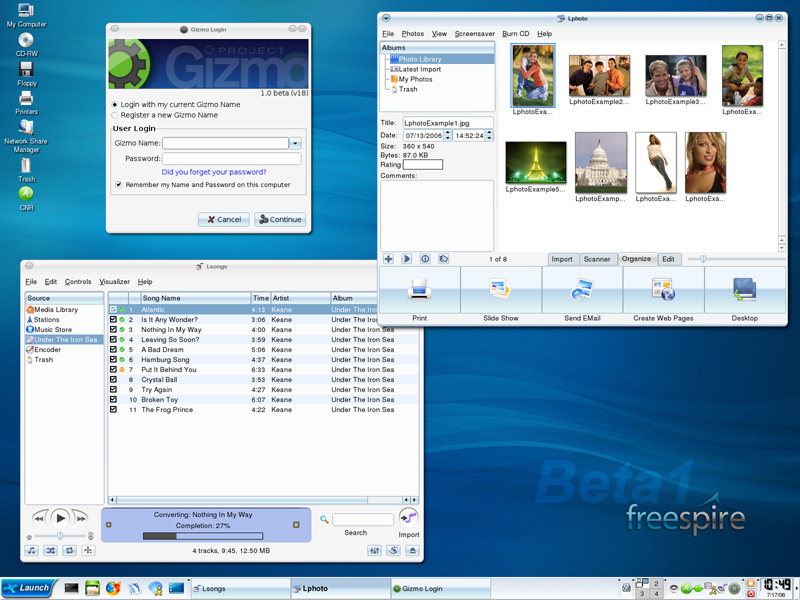This screenshot has width=800, height=600.
Task: Switch to the Scanner tab in Lphoto
Action: (597, 259)
